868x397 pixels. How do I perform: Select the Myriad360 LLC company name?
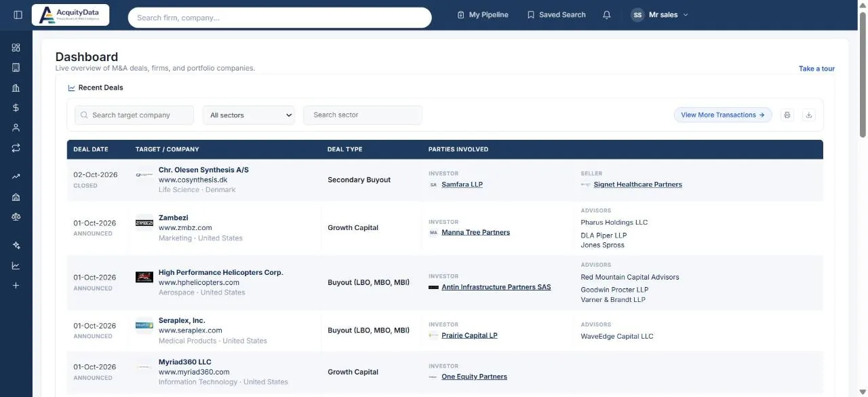tap(185, 362)
